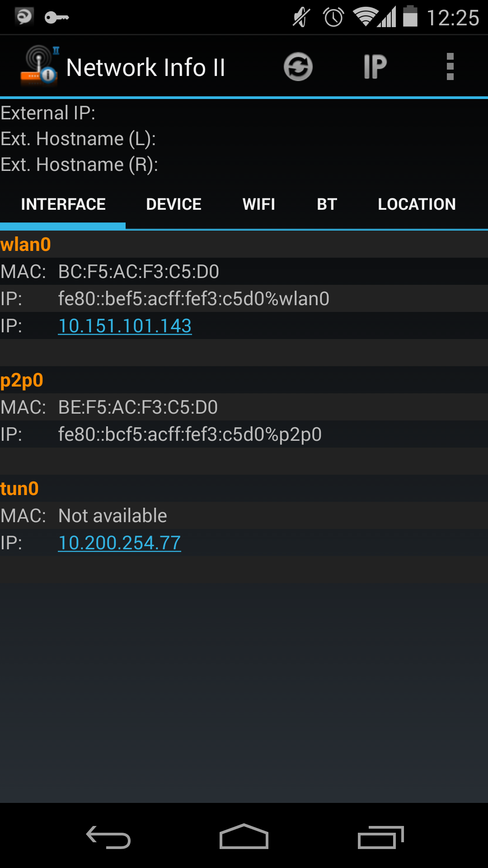Tap the p2p0 interface heading
This screenshot has height=868, width=488.
[22, 381]
